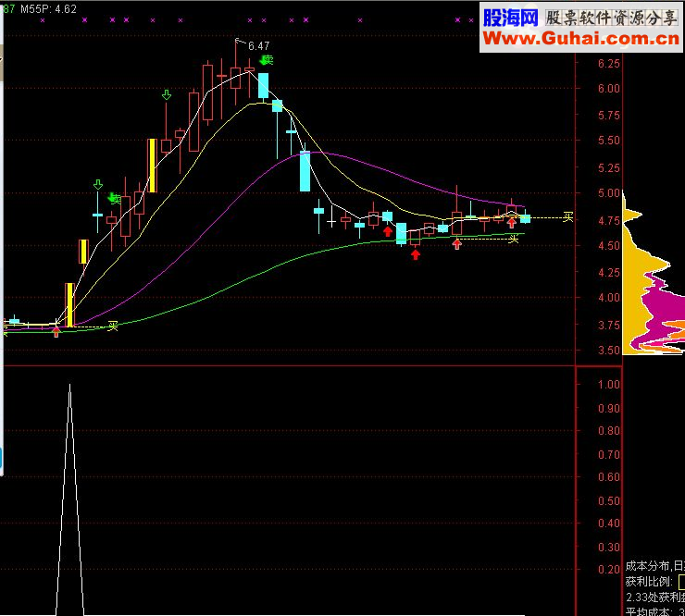Viewport: 685px width, 616px height.
Task: Click the green down arrow above the small cyan candle at 4.80
Action: click(x=98, y=185)
